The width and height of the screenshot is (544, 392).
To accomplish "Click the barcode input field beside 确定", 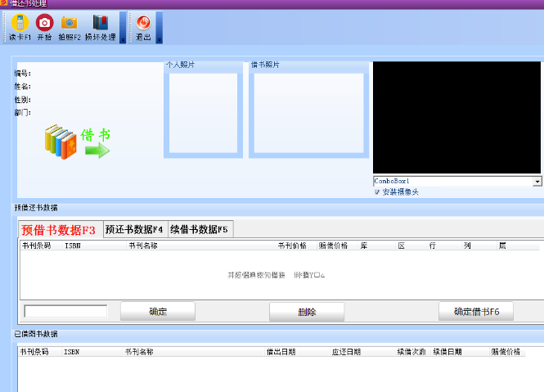I will click(x=65, y=311).
